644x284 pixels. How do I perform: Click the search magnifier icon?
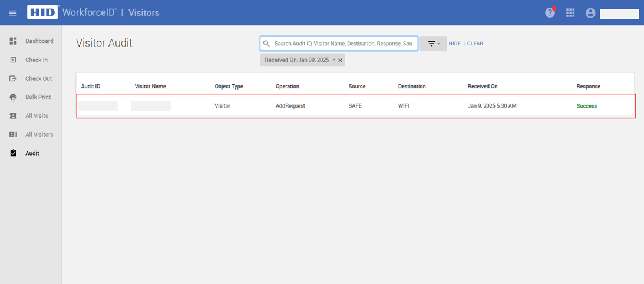266,44
